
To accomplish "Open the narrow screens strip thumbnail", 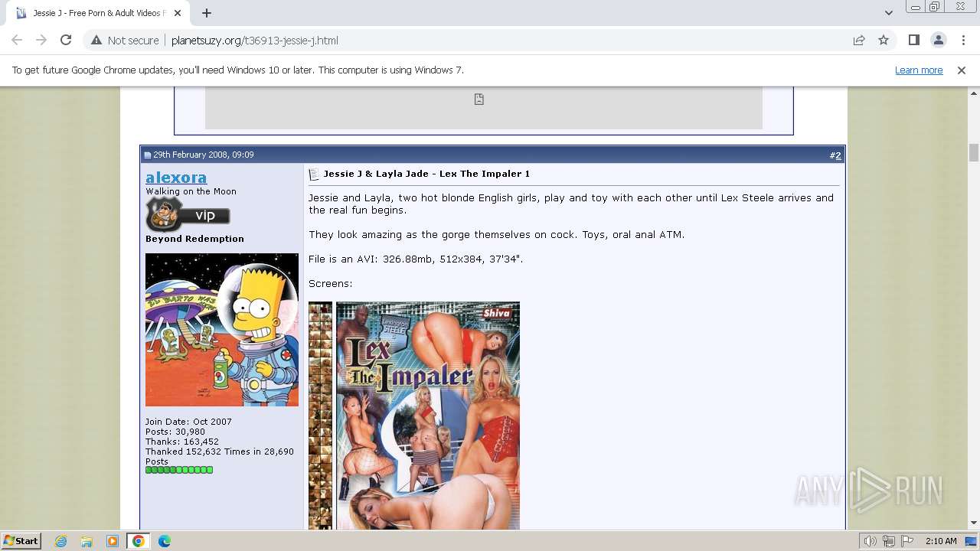I will pyautogui.click(x=320, y=416).
